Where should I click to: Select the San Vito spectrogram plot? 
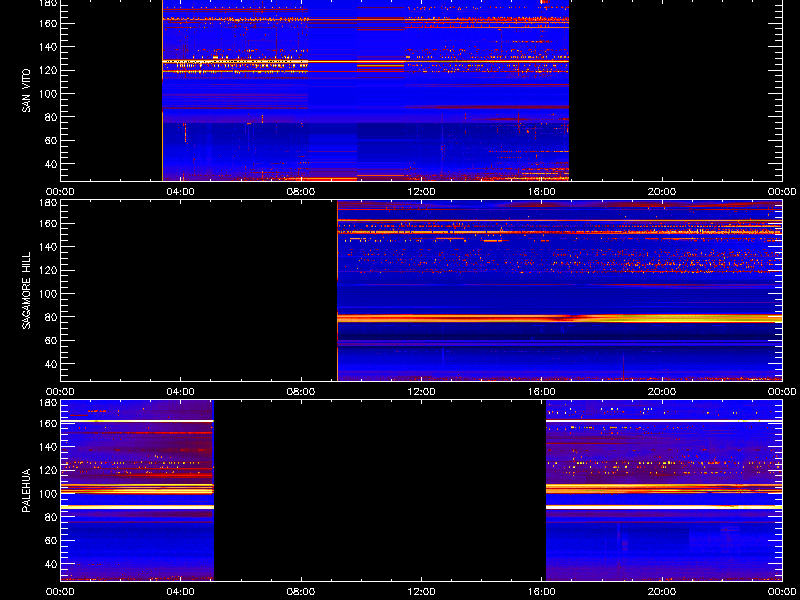pos(365,90)
